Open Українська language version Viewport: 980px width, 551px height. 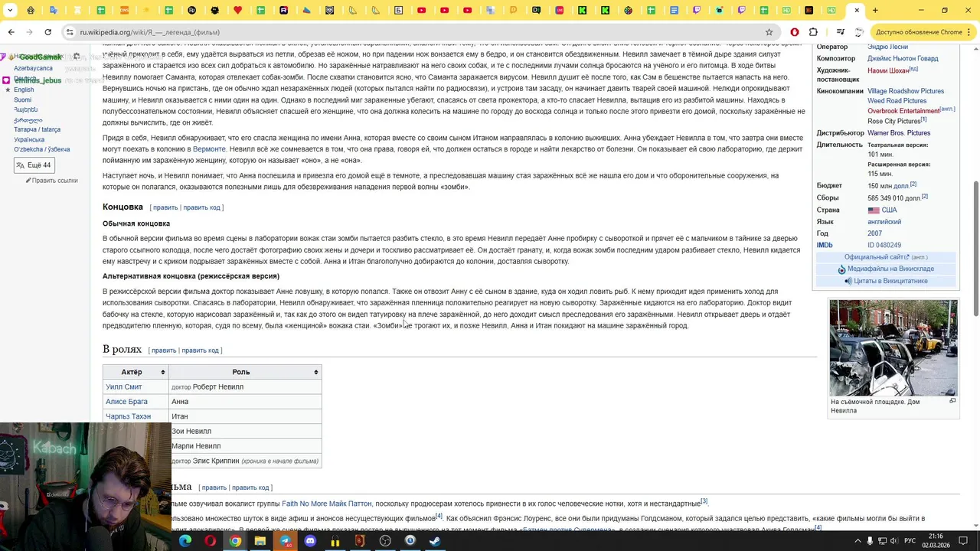point(29,139)
